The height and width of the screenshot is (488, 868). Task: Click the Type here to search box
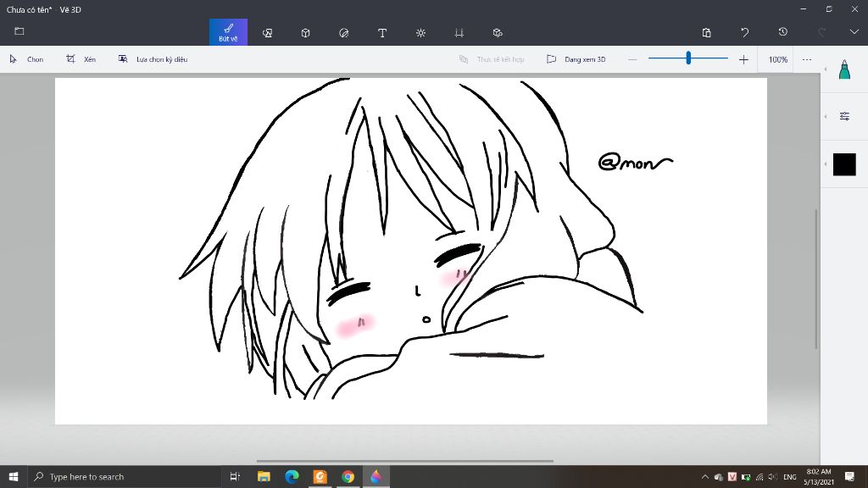click(x=124, y=476)
